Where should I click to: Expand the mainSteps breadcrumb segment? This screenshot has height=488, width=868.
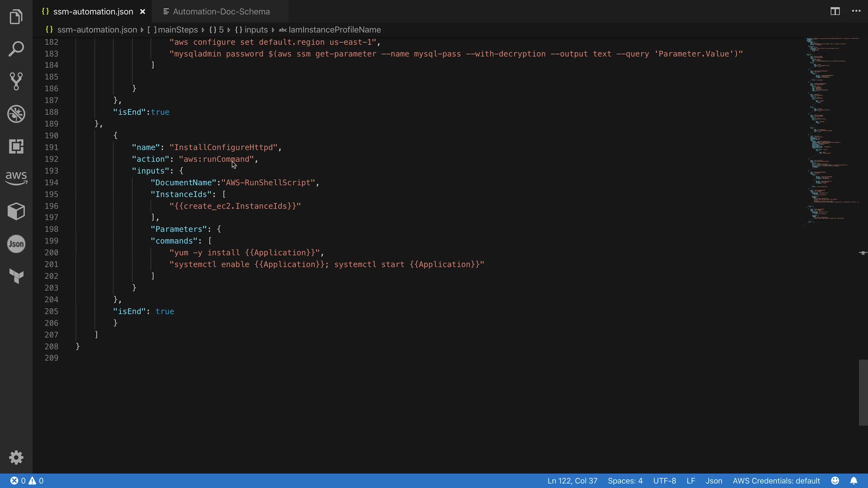click(x=178, y=30)
